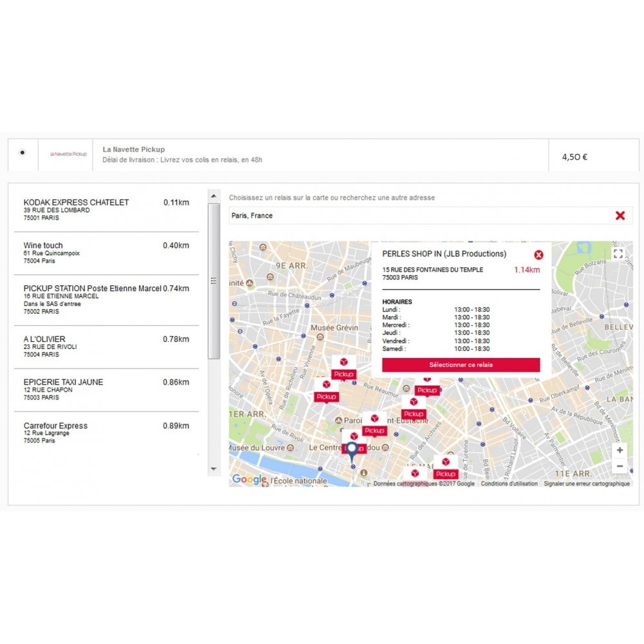This screenshot has height=644, width=644.
Task: Click the blue location pin on the map
Action: [x=352, y=452]
